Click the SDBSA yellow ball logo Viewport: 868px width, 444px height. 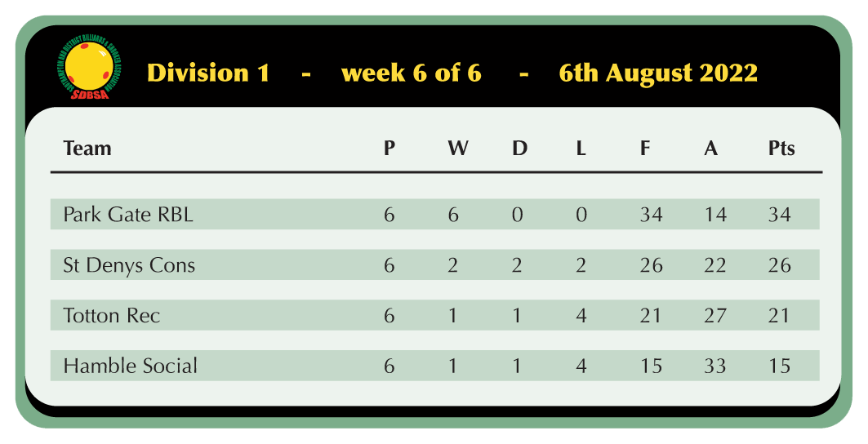(88, 67)
